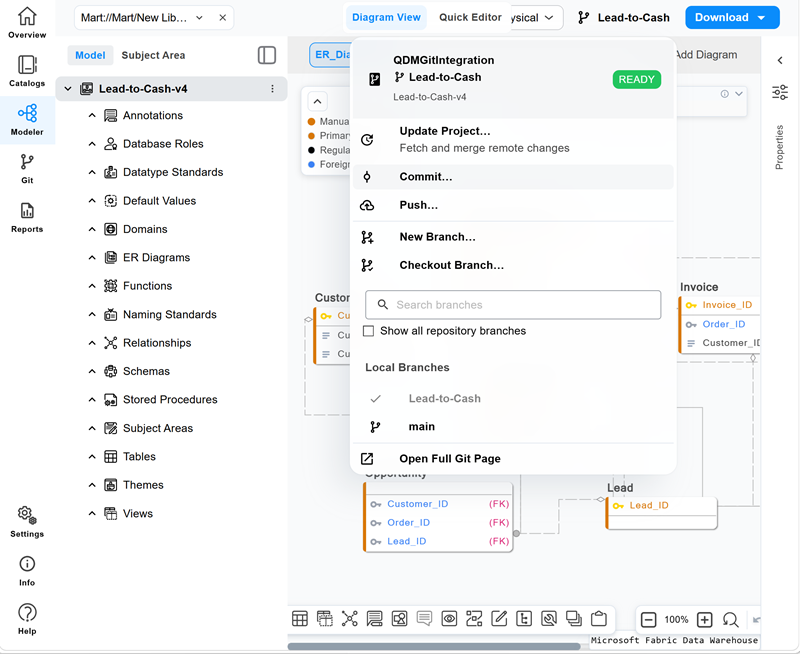Open the Info icon in sidebar
Viewport: 800px width, 657px height.
pyautogui.click(x=27, y=564)
